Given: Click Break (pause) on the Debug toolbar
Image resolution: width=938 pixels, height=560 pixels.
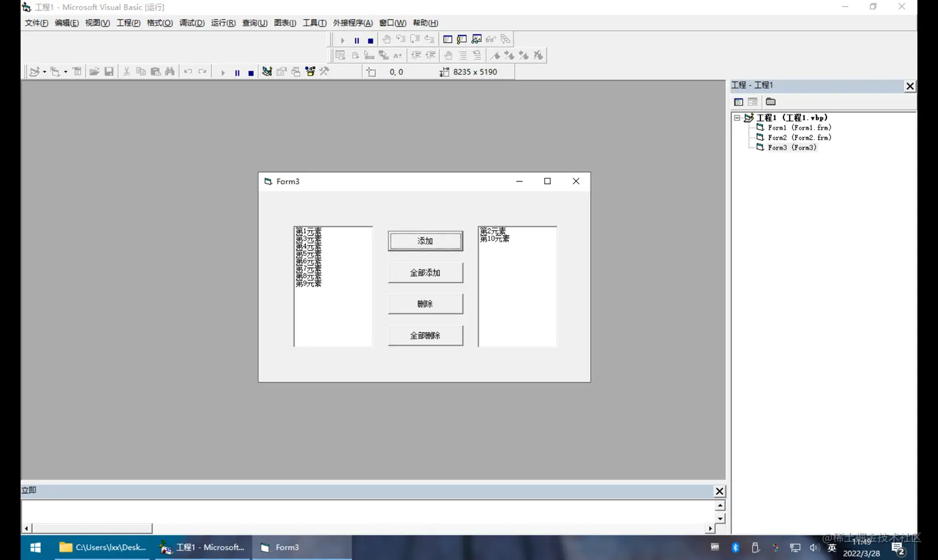Looking at the screenshot, I should pyautogui.click(x=357, y=40).
